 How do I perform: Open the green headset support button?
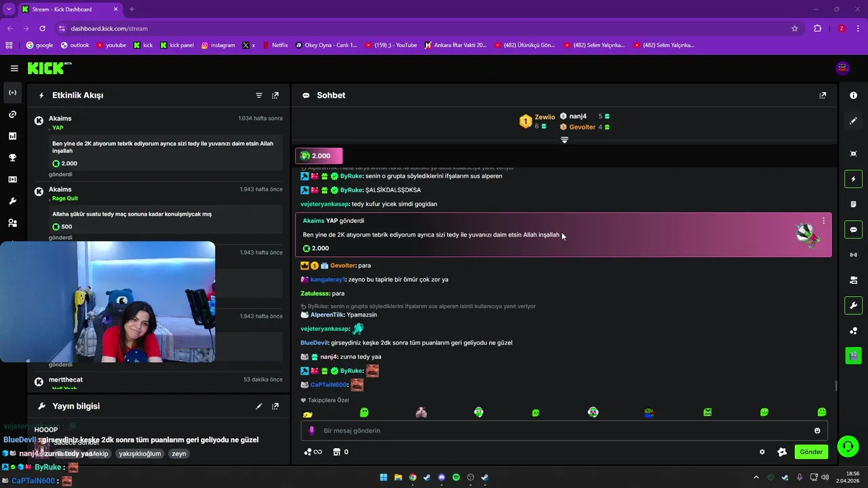tap(848, 446)
